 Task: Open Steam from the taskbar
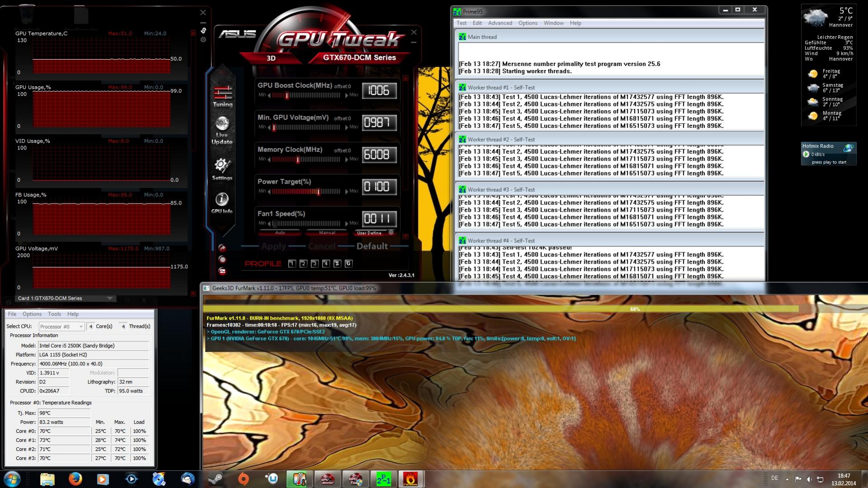click(x=216, y=479)
